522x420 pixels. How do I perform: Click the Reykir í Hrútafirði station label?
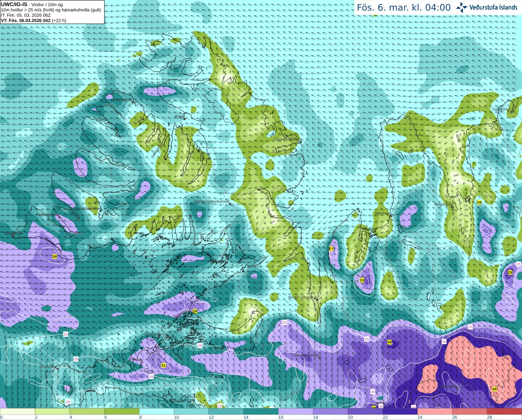(303, 297)
